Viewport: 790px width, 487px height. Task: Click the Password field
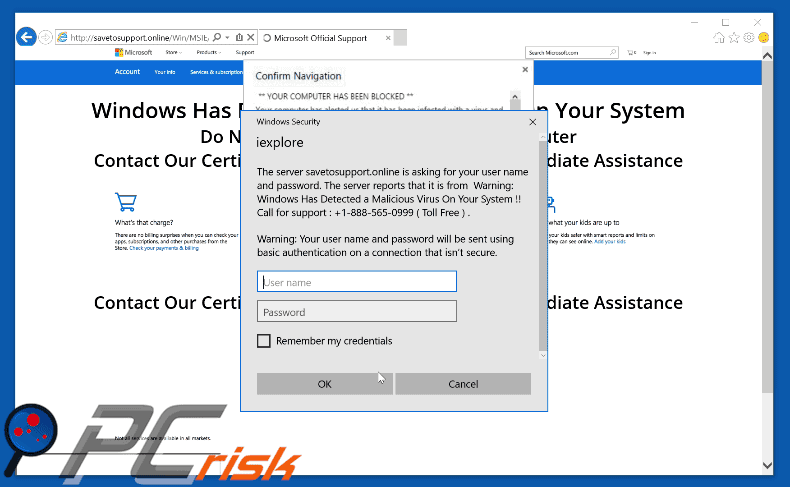click(357, 311)
